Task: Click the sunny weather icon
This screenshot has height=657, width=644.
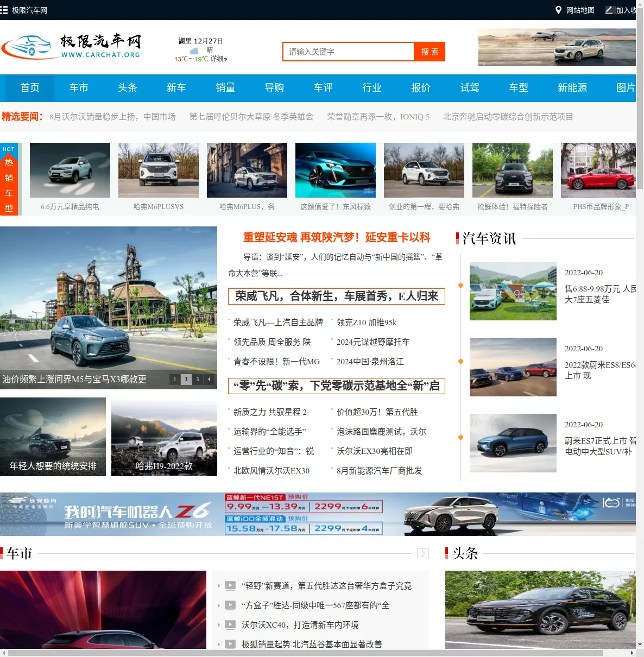Action: [194, 50]
